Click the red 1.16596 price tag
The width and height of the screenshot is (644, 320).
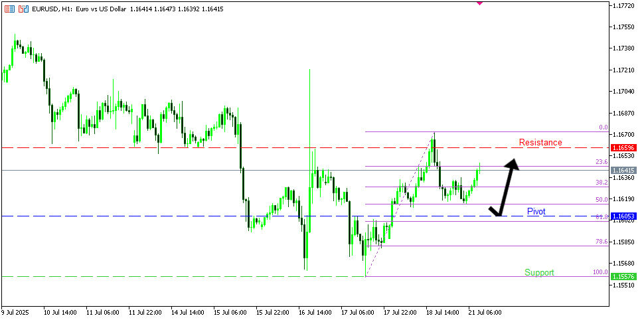click(624, 147)
